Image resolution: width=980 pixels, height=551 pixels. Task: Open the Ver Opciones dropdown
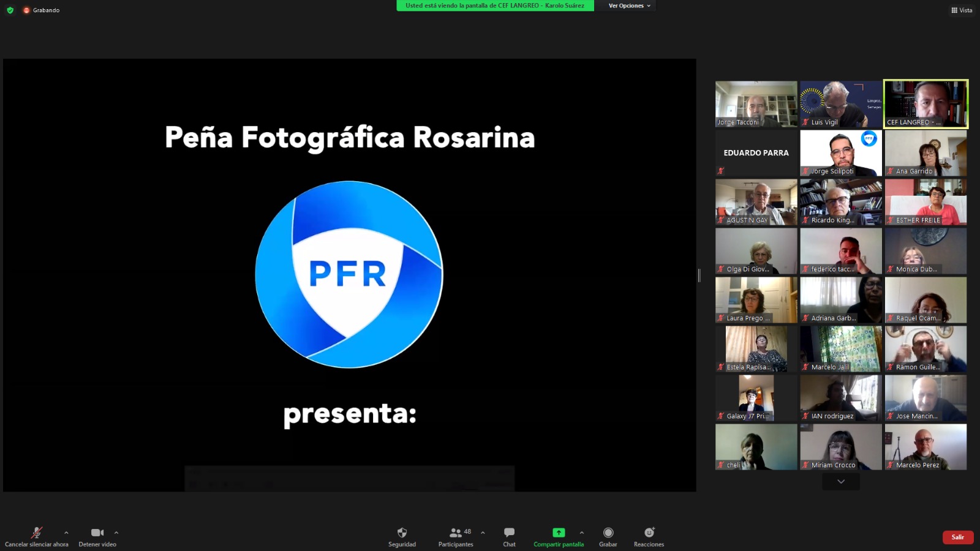[630, 6]
